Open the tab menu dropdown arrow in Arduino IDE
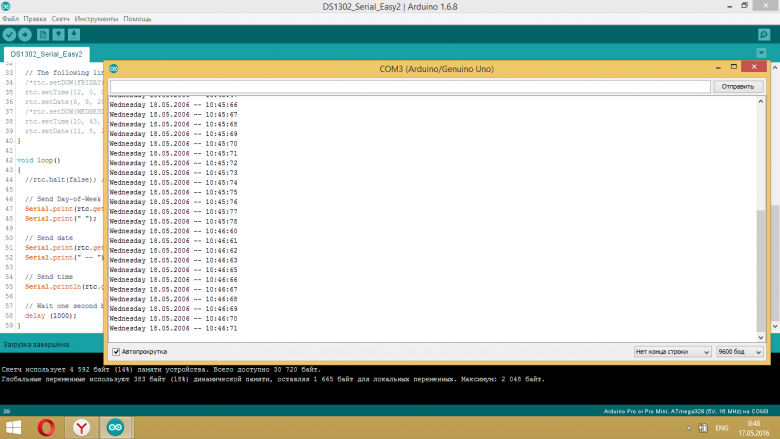 [x=761, y=53]
